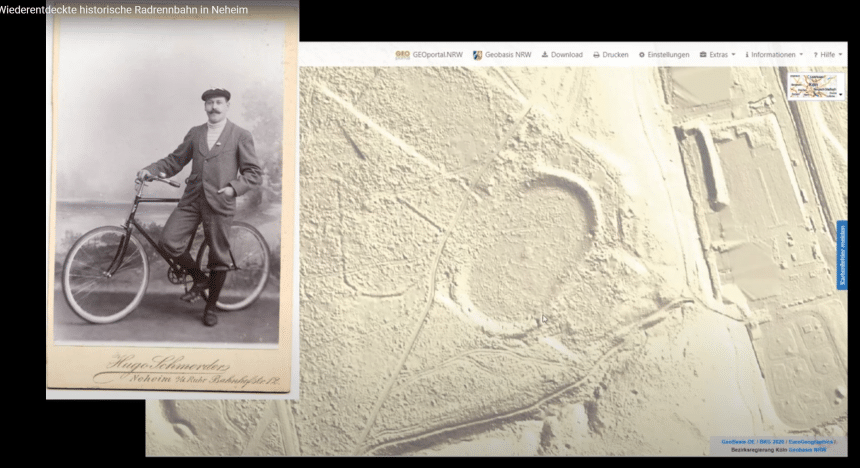Open Einstellungen gear settings
Viewport: 860px width, 468px height.
664,55
